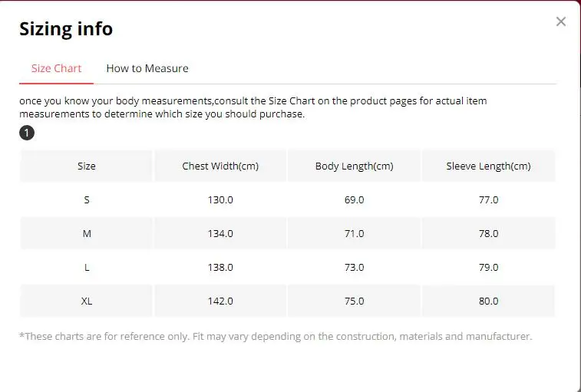Click chest width value 130.0
Image resolution: width=581 pixels, height=392 pixels.
220,200
